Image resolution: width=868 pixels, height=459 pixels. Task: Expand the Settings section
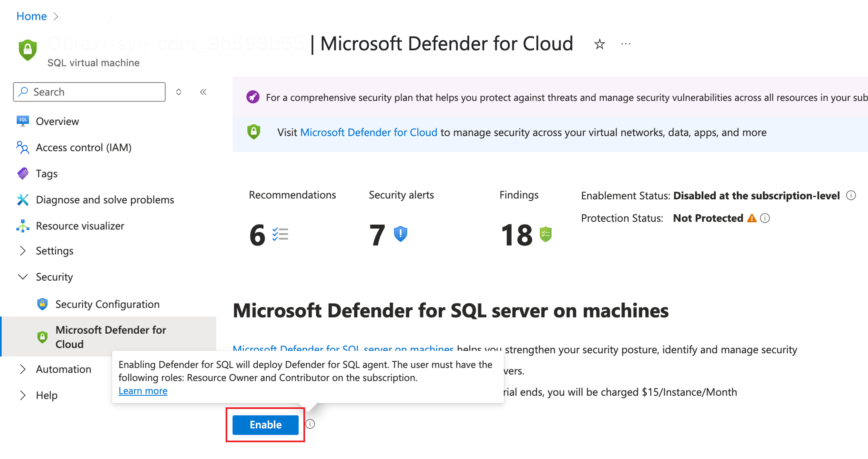click(x=23, y=251)
